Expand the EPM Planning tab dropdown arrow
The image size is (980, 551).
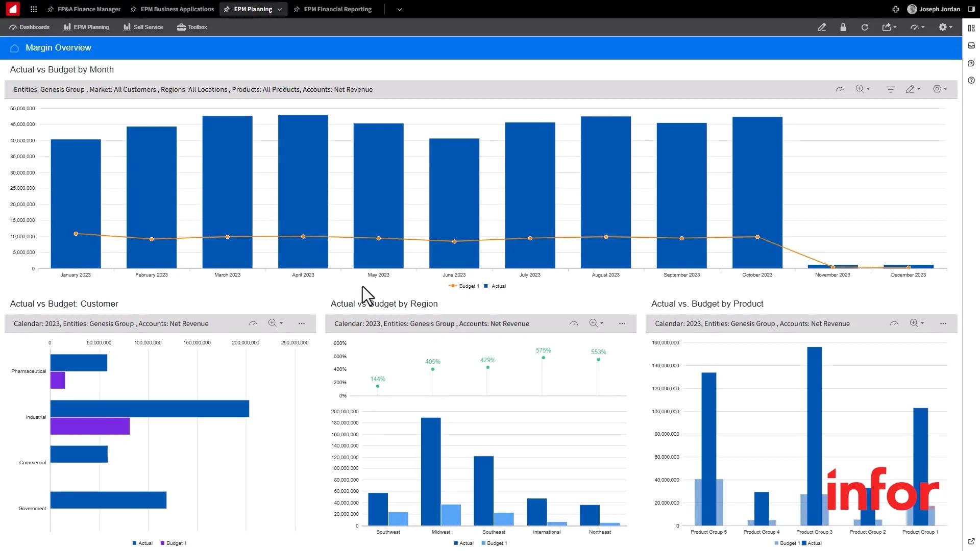(280, 9)
